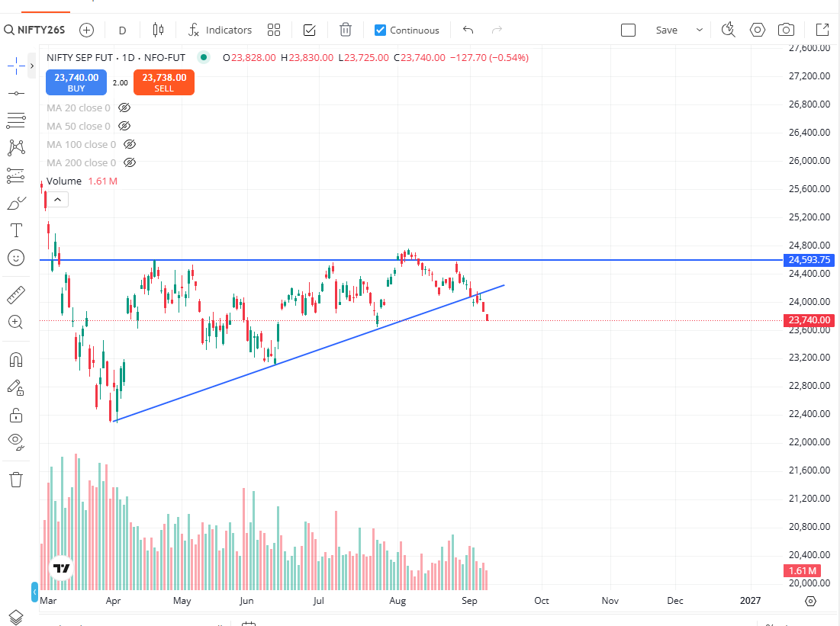The image size is (840, 626).
Task: Redo the chart action
Action: coord(497,30)
